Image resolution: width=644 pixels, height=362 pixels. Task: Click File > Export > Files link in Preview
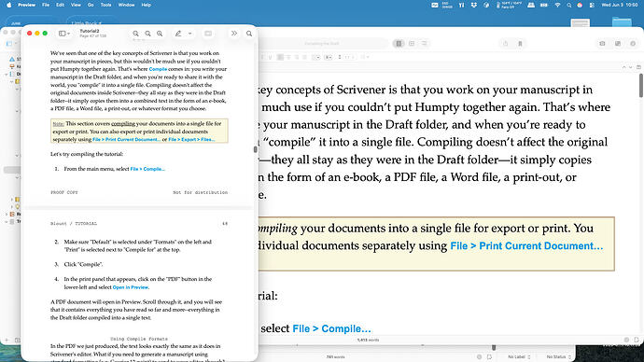191,140
